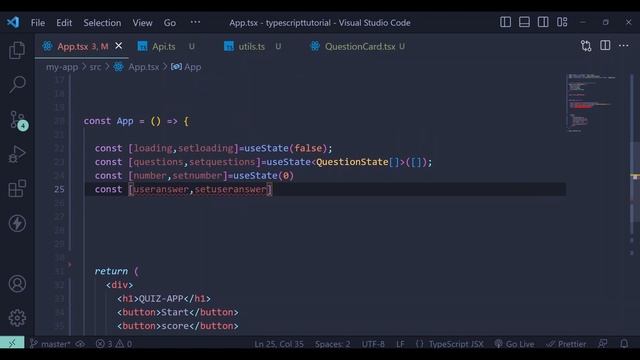Place cursor on 'const App' line
Image resolution: width=640 pixels, height=360 pixels.
coord(136,121)
